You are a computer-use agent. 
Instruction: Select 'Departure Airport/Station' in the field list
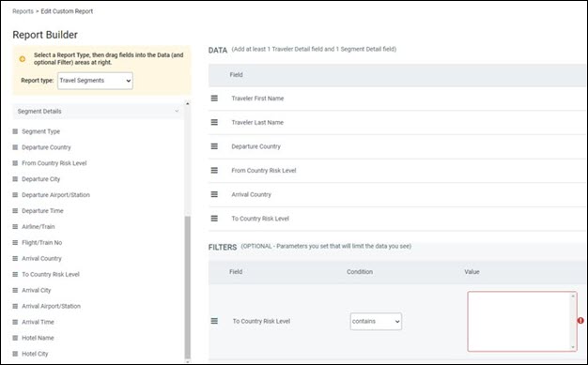click(55, 195)
